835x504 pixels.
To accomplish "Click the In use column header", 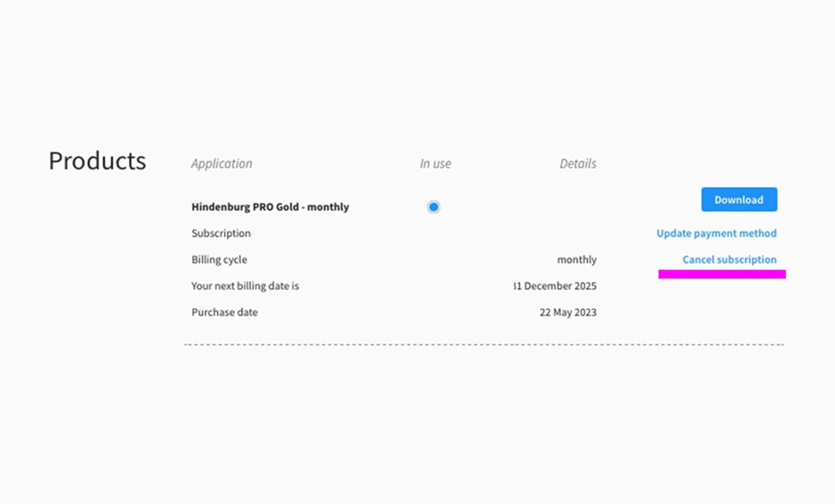I will pyautogui.click(x=435, y=164).
